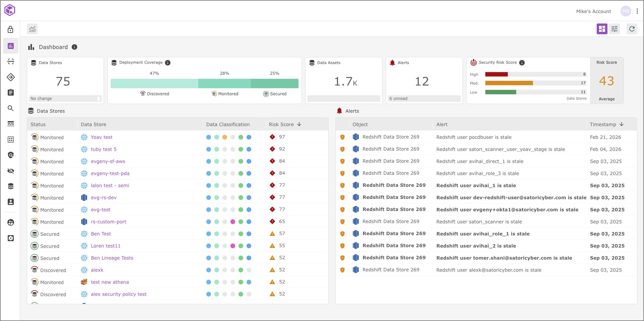Open the No change trend selector
This screenshot has width=644, height=321.
pos(65,99)
